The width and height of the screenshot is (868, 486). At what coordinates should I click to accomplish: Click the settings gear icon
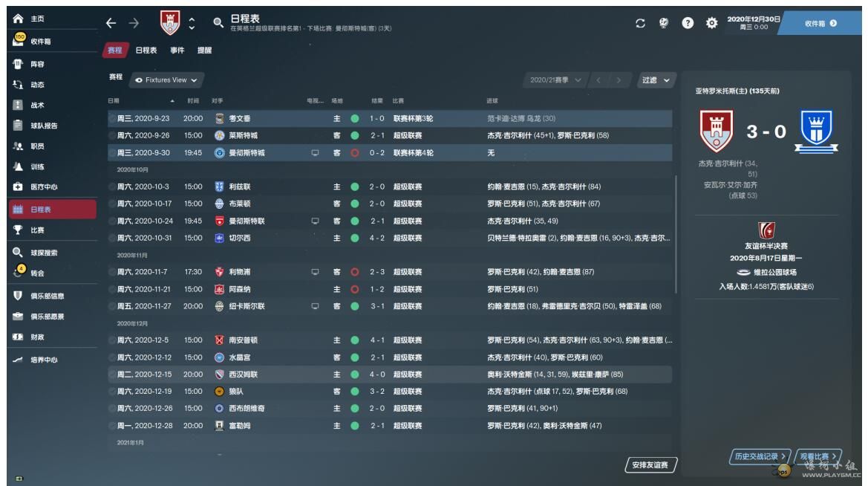coord(709,22)
